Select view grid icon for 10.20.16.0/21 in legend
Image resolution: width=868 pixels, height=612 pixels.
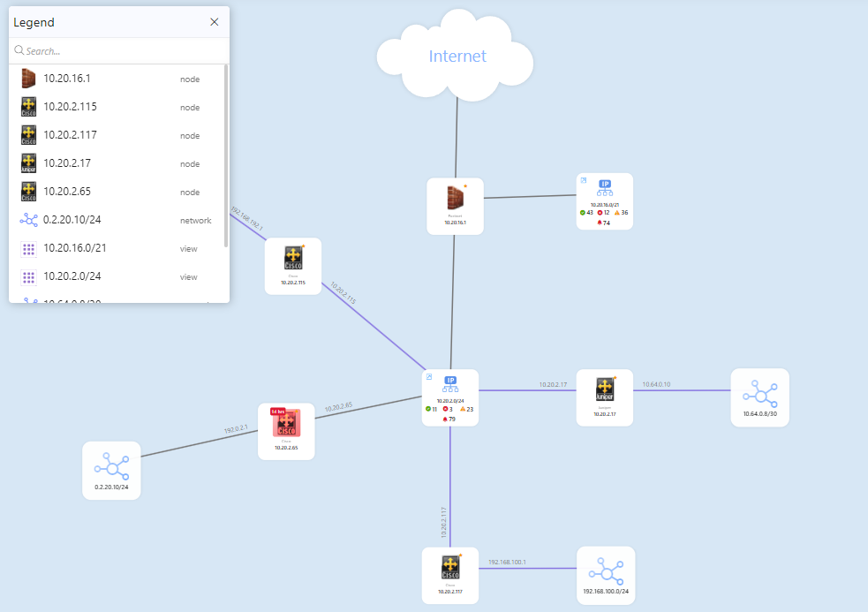coord(28,249)
